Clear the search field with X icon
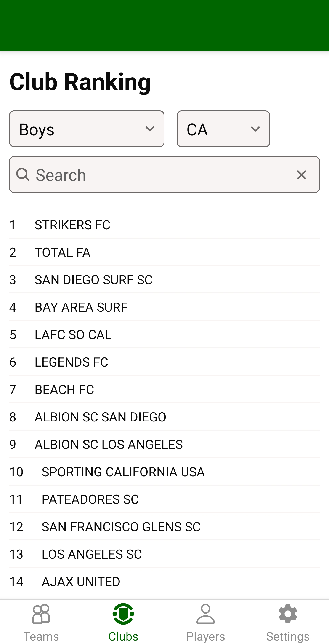This screenshot has width=329, height=644. 302,175
